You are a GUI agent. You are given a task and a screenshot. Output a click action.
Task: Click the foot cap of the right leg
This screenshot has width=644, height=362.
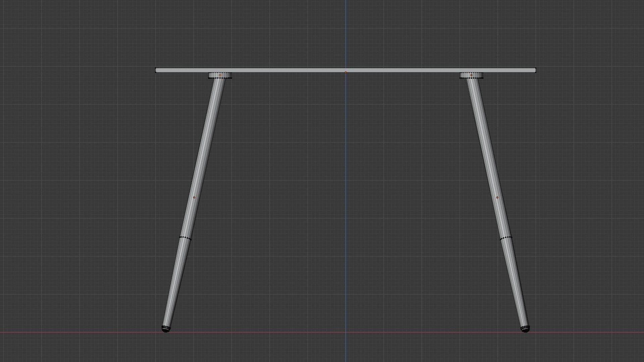click(x=525, y=329)
